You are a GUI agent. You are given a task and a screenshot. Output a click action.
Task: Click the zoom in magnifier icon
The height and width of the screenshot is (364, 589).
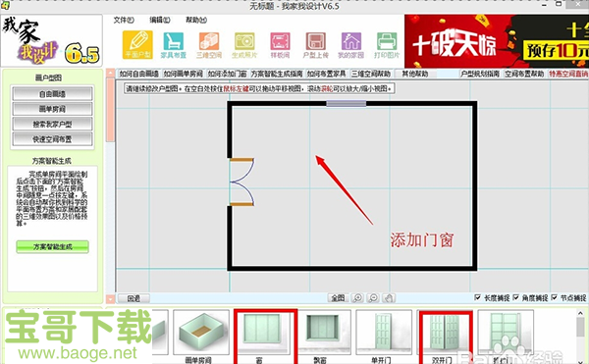click(x=357, y=298)
